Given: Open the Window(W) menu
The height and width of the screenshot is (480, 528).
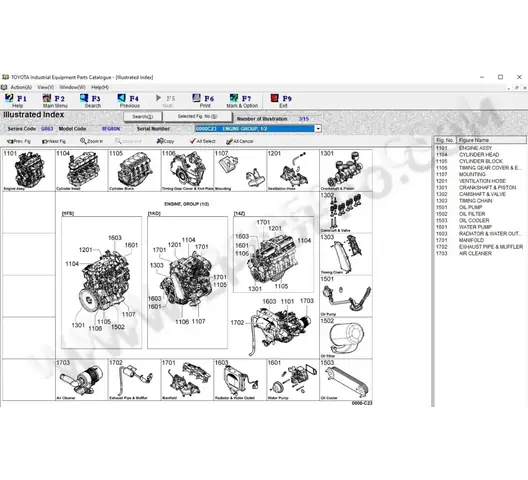Looking at the screenshot, I should click(x=72, y=87).
